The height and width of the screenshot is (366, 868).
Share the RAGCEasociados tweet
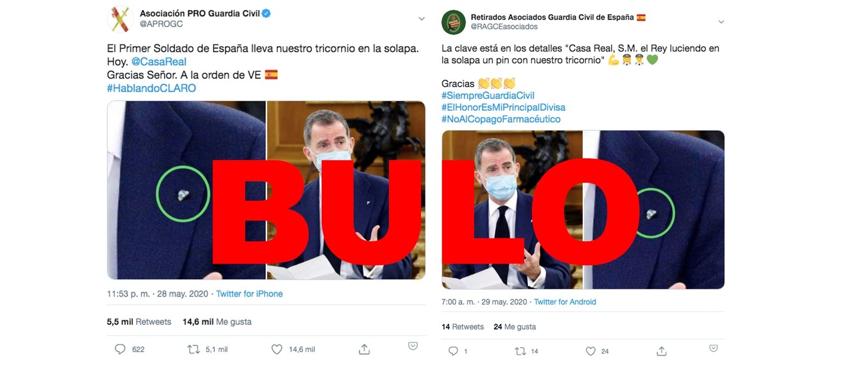(661, 351)
